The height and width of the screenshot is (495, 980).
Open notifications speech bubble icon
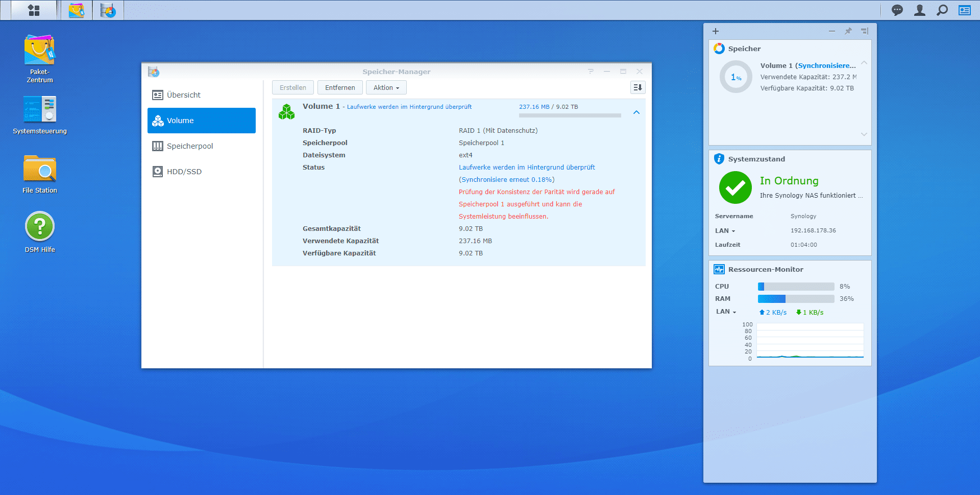tap(897, 10)
